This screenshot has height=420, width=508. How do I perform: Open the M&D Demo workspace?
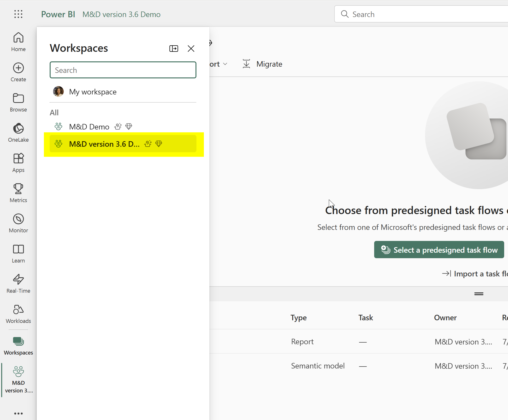123,127
